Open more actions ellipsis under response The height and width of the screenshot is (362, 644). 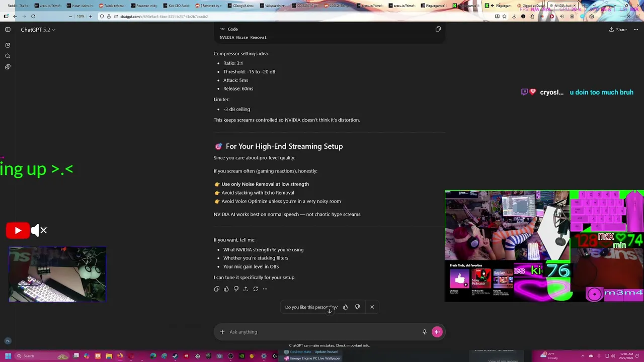265,289
